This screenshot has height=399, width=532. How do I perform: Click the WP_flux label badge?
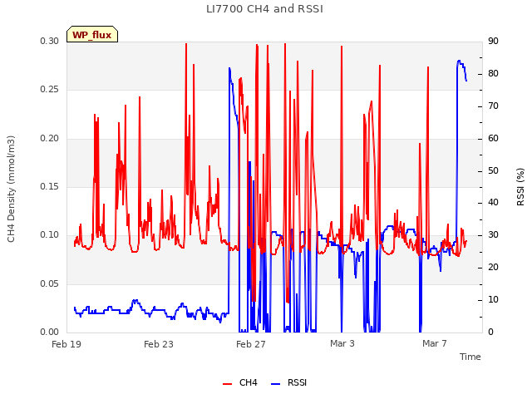[92, 34]
